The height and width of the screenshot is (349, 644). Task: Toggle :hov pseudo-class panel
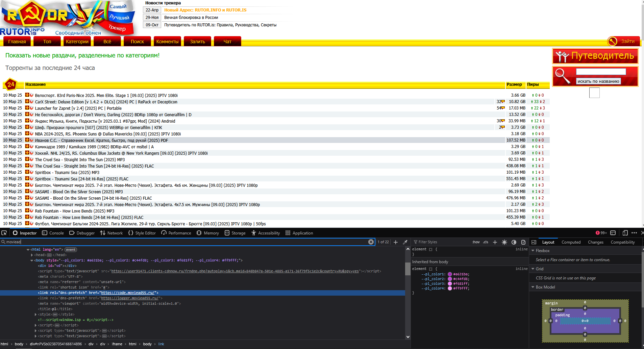[x=476, y=242]
